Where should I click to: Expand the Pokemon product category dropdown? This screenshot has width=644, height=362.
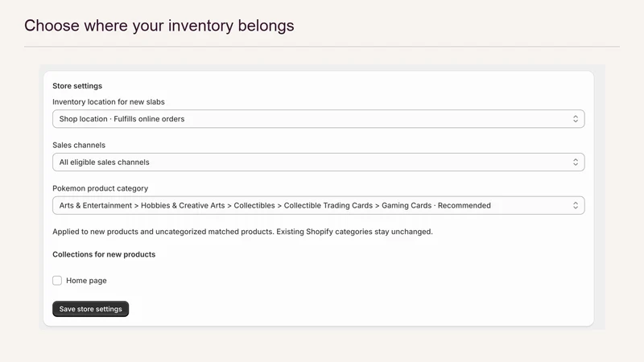[x=318, y=206]
